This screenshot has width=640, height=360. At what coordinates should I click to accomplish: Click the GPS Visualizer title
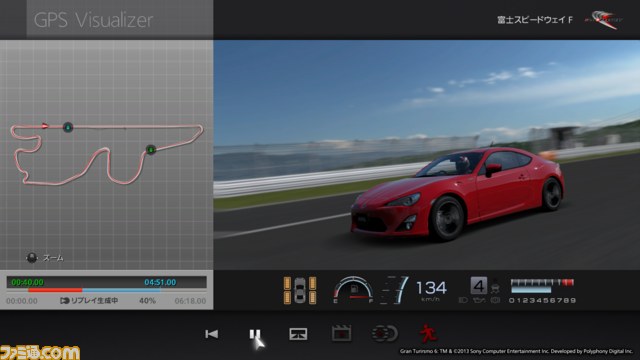93,20
